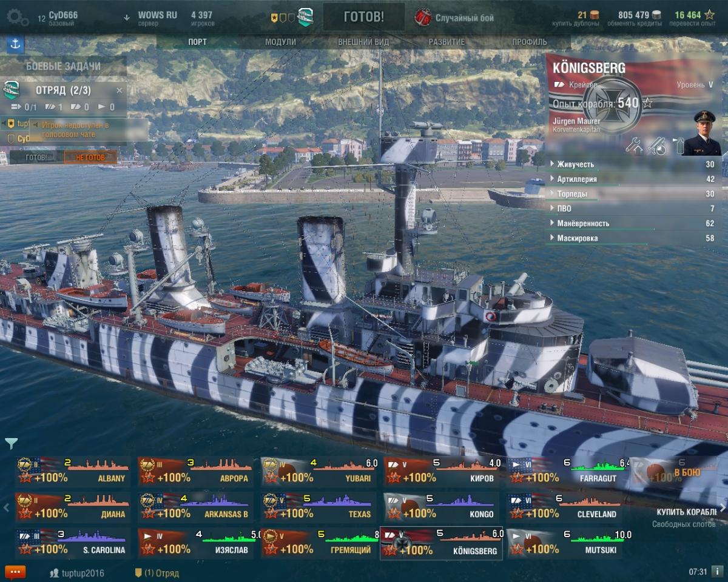Viewport: 728px width, 582px height.
Task: Click the big ГОТОВ! battle button
Action: coord(364,17)
